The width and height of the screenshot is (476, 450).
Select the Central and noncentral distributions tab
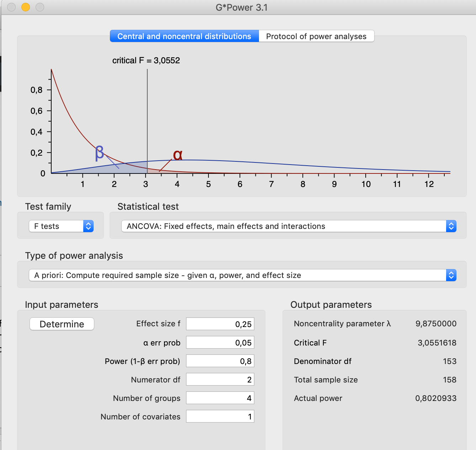pyautogui.click(x=184, y=36)
